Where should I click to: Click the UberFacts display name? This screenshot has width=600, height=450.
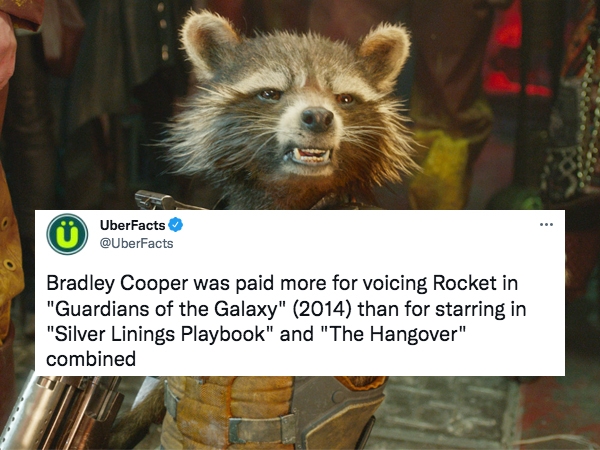tap(132, 225)
